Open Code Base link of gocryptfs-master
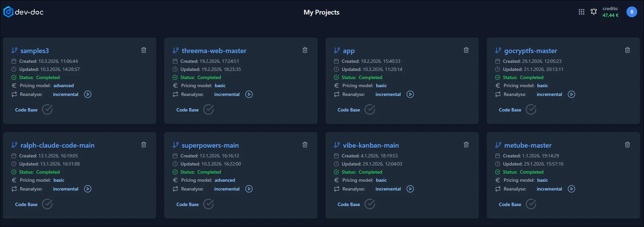Screen dimensions: 644x227 click(510, 110)
